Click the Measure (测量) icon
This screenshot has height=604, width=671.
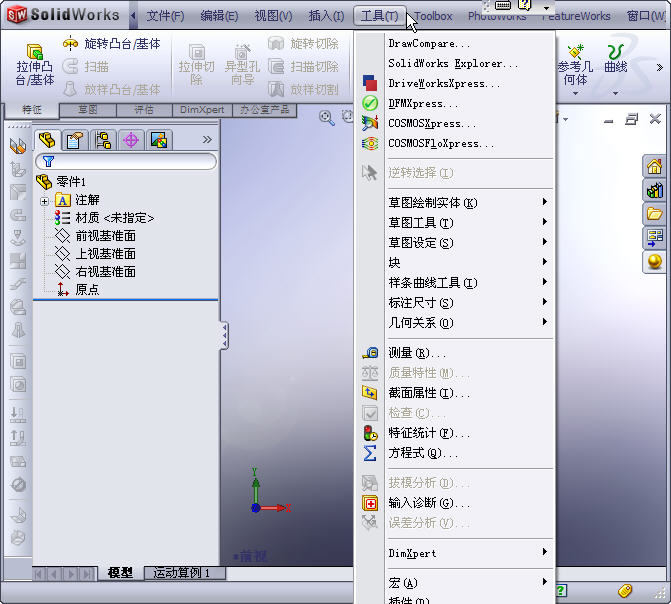pos(370,353)
